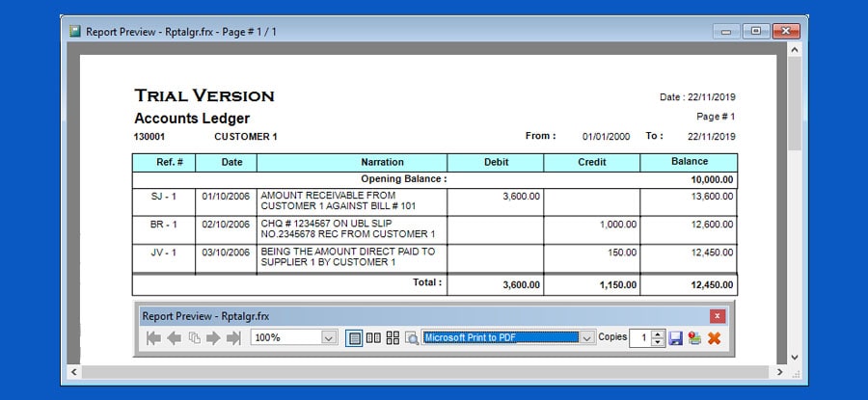
Task: Increase copies with up stepper arrow
Action: pyautogui.click(x=657, y=333)
